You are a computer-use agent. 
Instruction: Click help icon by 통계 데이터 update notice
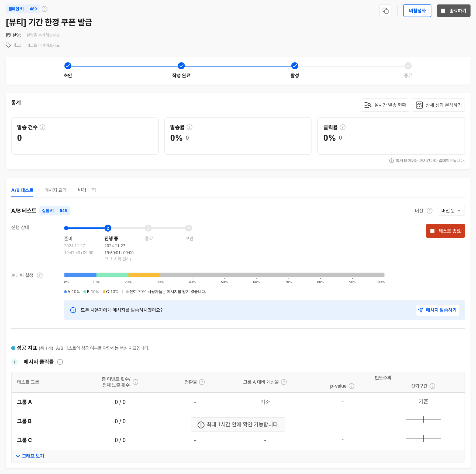tap(391, 161)
